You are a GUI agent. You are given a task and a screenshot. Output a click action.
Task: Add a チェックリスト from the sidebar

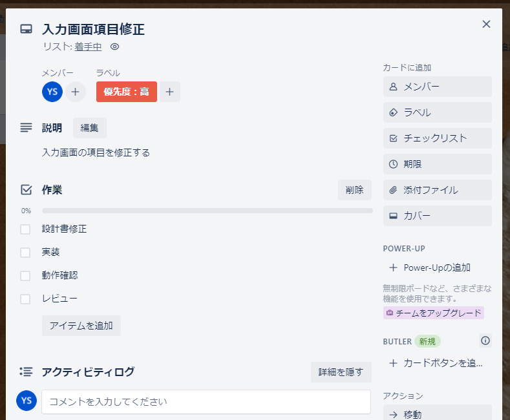click(438, 138)
